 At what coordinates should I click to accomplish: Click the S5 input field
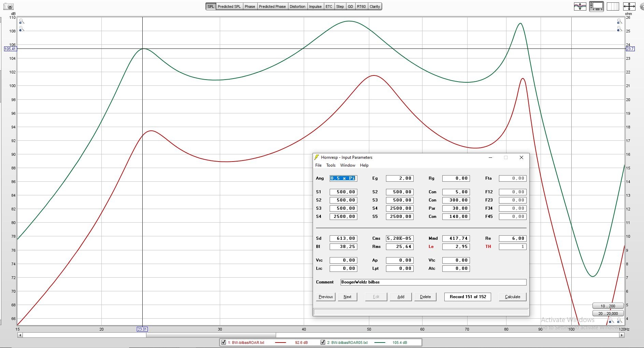pyautogui.click(x=400, y=217)
